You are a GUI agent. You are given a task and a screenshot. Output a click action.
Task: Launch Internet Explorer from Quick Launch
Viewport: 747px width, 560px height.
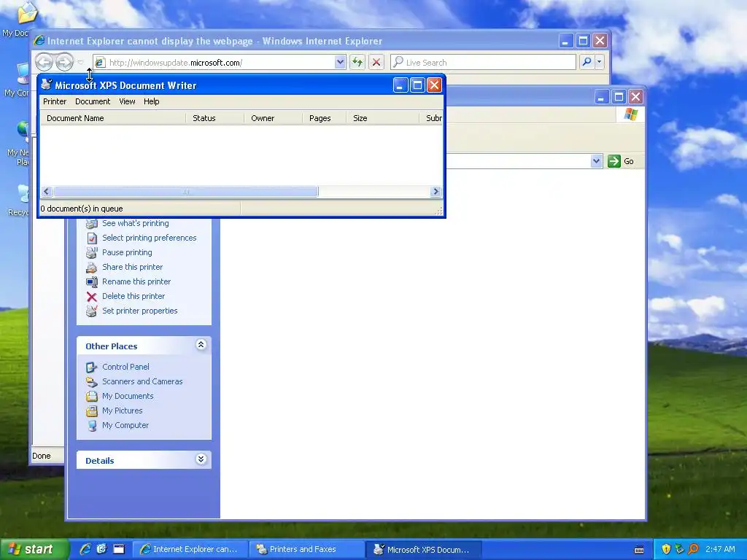click(x=86, y=549)
